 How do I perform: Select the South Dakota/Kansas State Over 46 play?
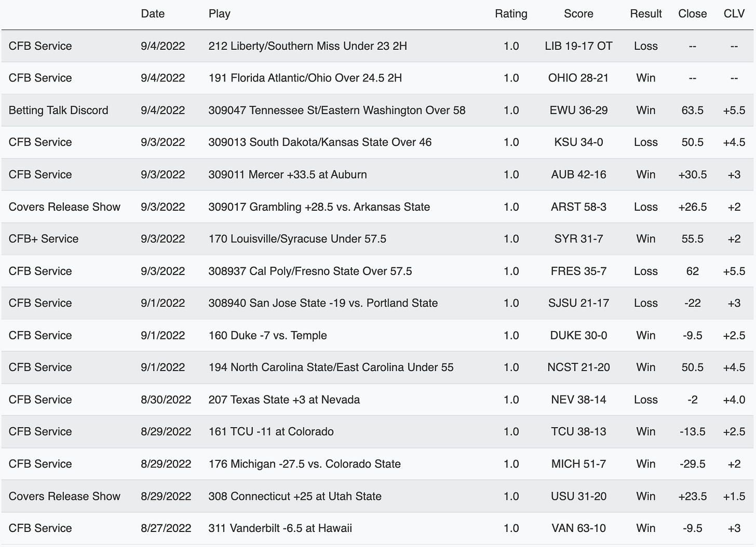pyautogui.click(x=320, y=142)
